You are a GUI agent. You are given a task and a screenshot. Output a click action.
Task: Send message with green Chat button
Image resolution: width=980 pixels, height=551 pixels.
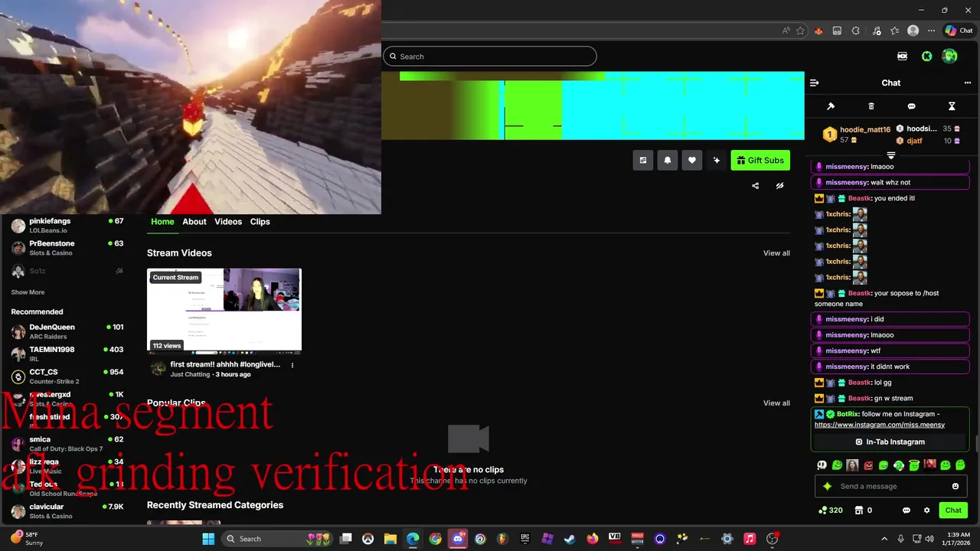[953, 510]
